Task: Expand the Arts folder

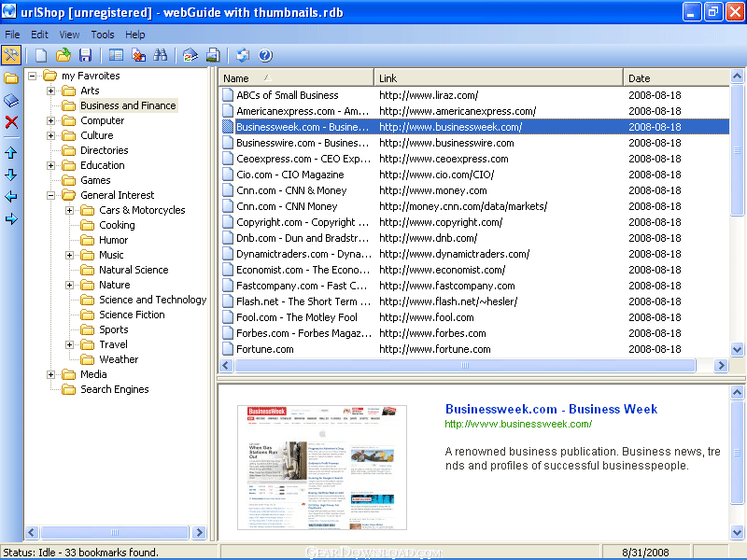Action: coord(50,91)
